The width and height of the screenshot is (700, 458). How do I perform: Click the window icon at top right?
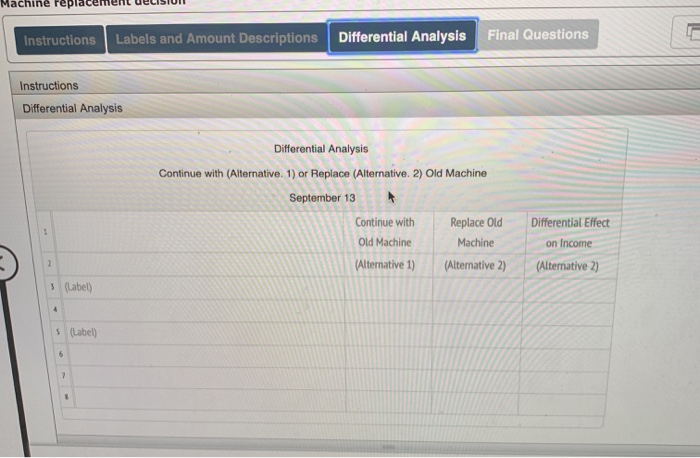[x=688, y=32]
